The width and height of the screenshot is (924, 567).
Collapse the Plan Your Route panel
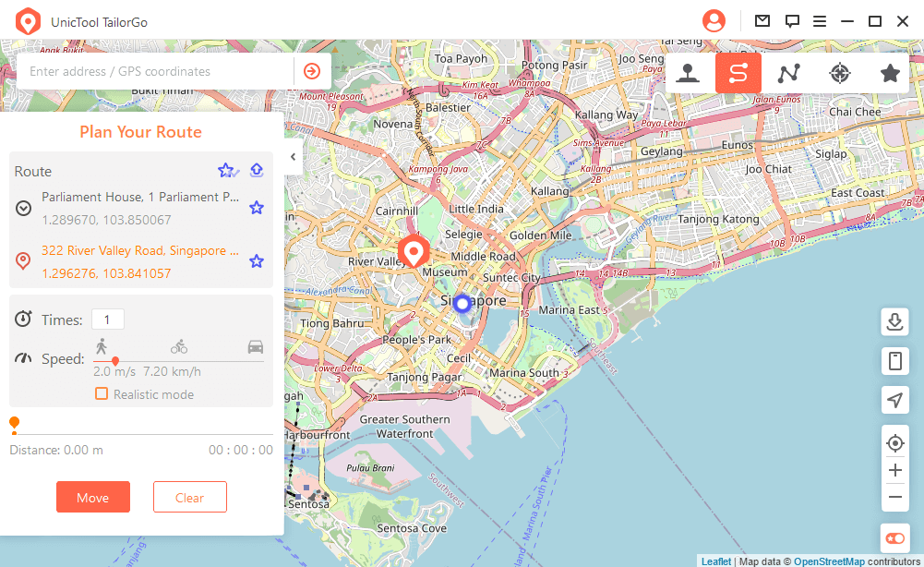point(294,157)
